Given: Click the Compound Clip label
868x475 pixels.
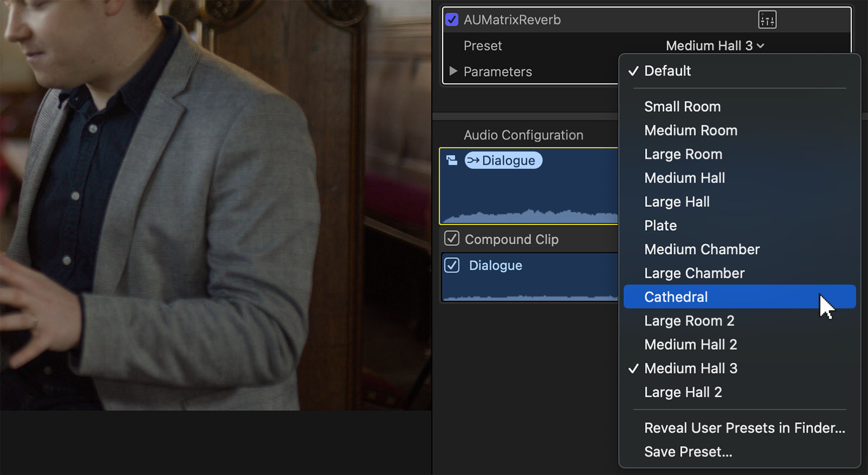Looking at the screenshot, I should (512, 239).
